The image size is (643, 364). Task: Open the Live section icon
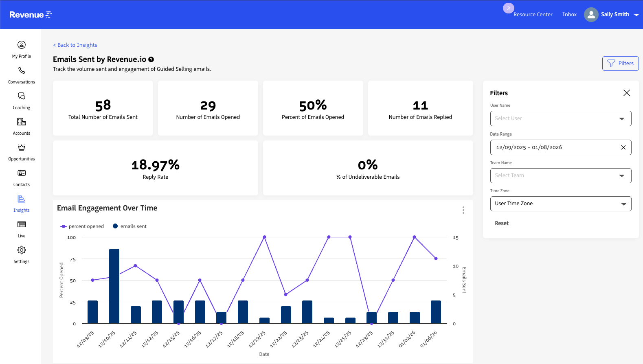pos(22,225)
